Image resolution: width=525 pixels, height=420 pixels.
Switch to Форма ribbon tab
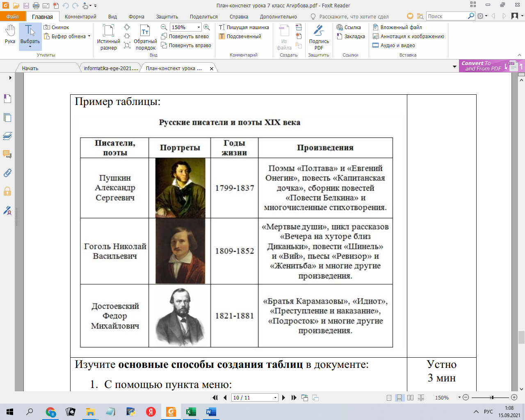[137, 16]
